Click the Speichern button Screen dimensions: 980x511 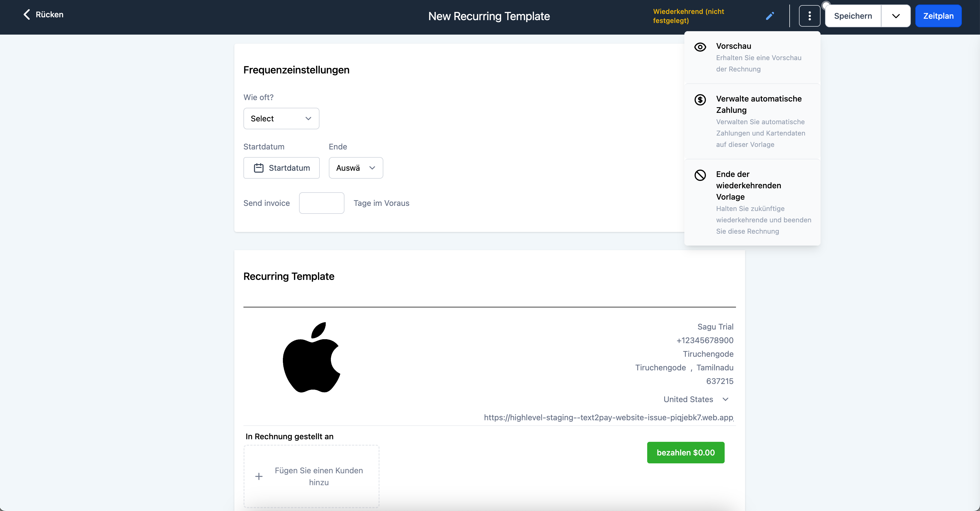(x=853, y=16)
